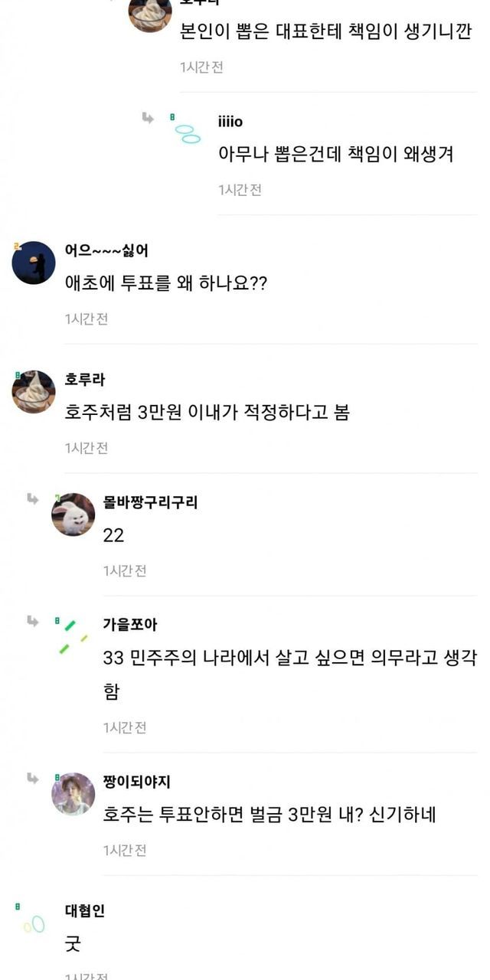
Task: Click the username 호루라 above the 호주처럼 comment
Action: 85,380
